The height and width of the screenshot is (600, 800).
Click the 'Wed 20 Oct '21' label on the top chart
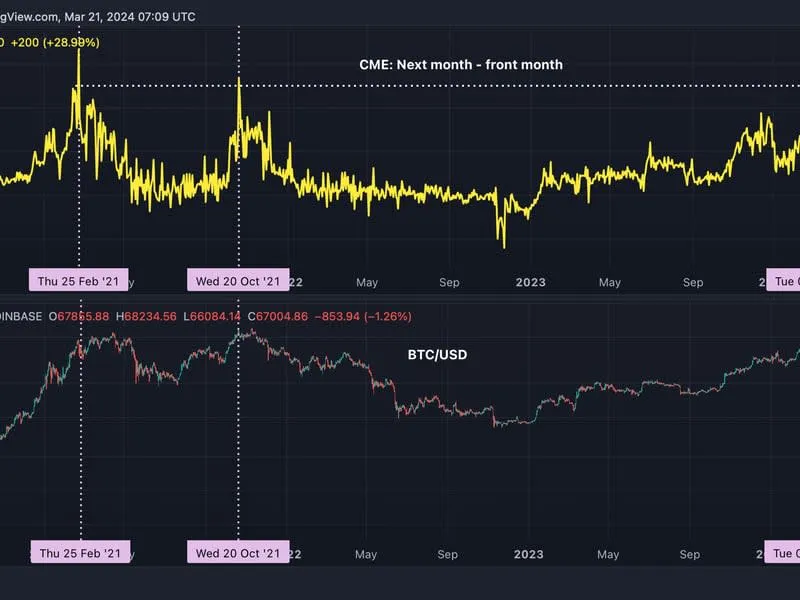point(238,281)
